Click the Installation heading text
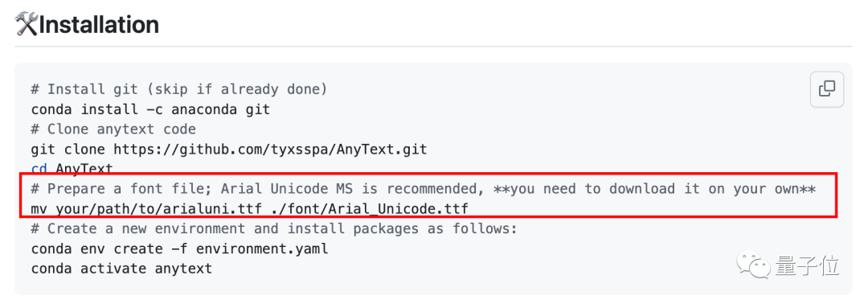This screenshot has height=304, width=868. [100, 25]
